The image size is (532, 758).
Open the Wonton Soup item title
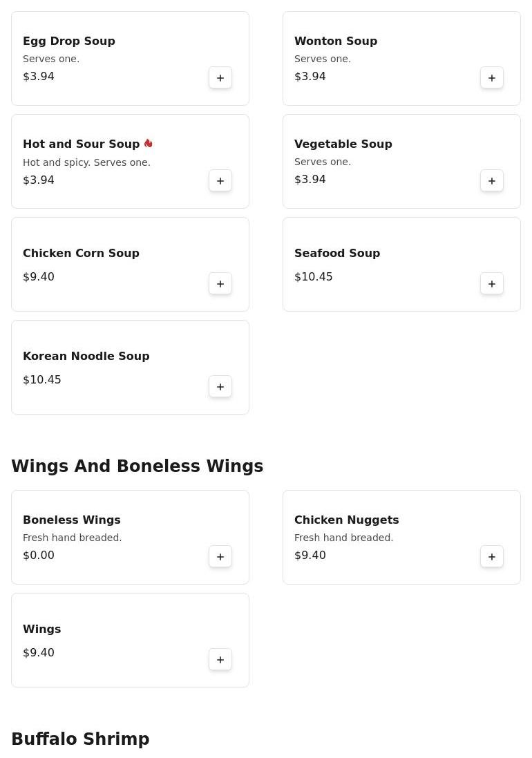point(336,41)
